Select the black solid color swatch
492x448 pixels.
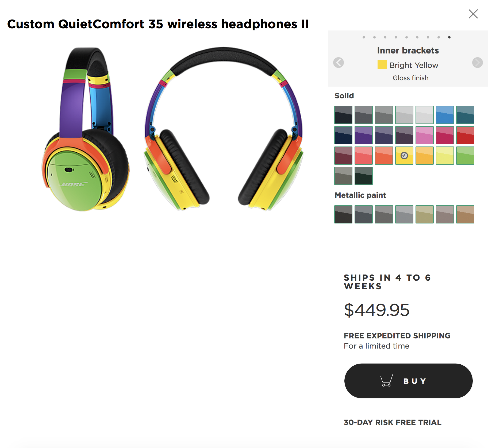(x=343, y=115)
